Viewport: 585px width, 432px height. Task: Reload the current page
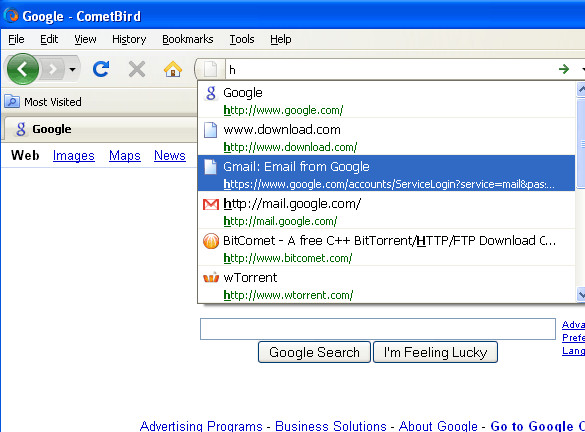101,69
